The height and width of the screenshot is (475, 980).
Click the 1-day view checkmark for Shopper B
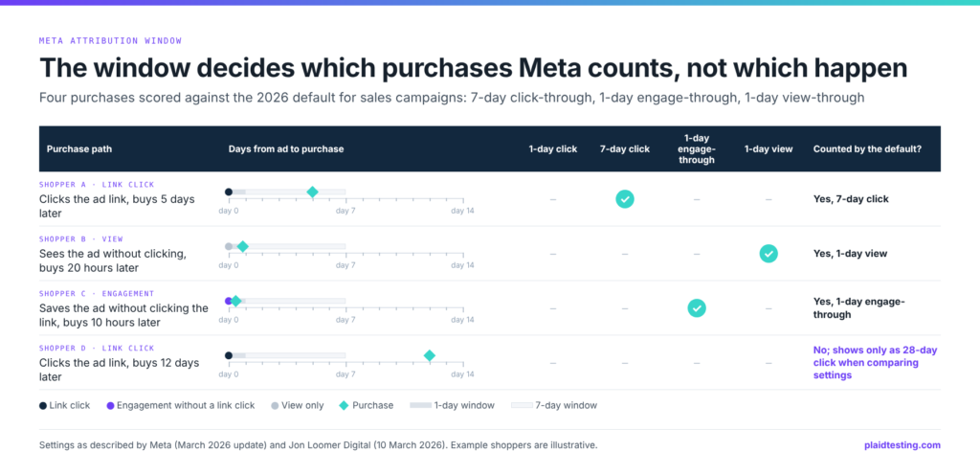pyautogui.click(x=768, y=254)
